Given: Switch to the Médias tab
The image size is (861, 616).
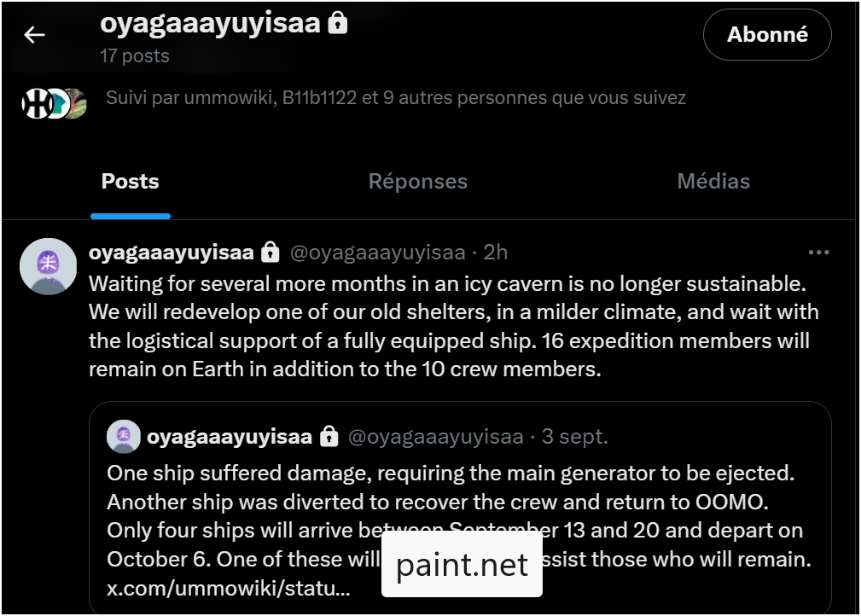Looking at the screenshot, I should pyautogui.click(x=713, y=182).
